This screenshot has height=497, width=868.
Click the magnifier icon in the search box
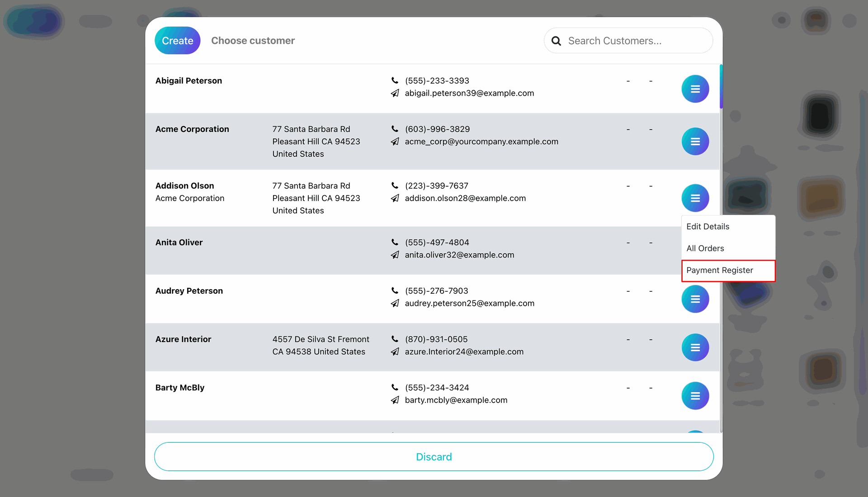(x=556, y=41)
